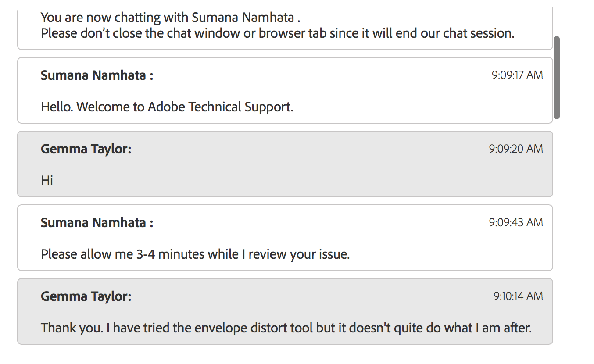This screenshot has width=594, height=364.
Task: Select the second Sumana Namhata sender name
Action: pyautogui.click(x=97, y=223)
